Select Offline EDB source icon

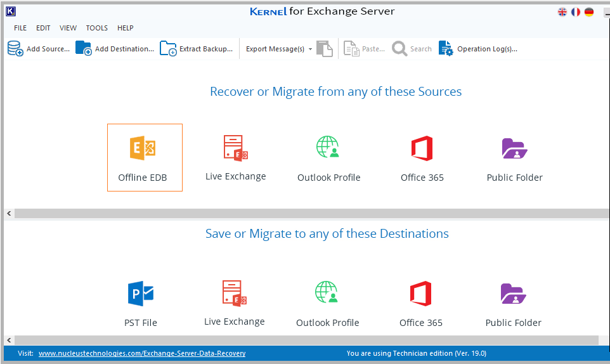[143, 148]
